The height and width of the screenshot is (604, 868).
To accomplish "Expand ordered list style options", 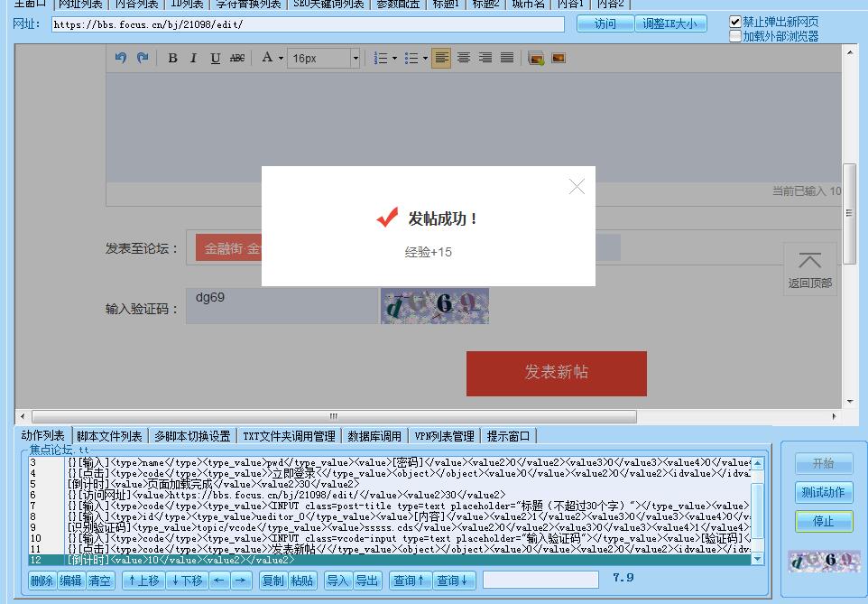I will [394, 58].
